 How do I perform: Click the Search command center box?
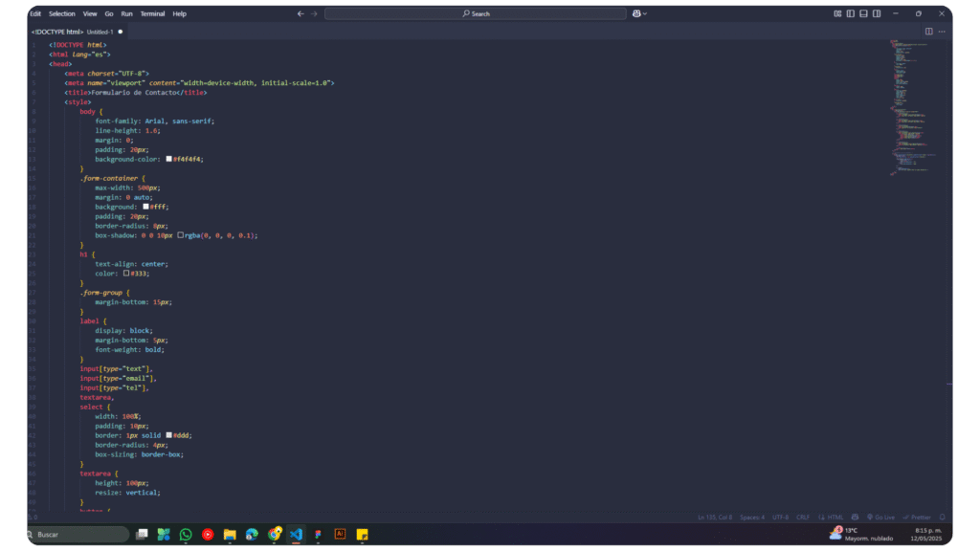(x=475, y=13)
